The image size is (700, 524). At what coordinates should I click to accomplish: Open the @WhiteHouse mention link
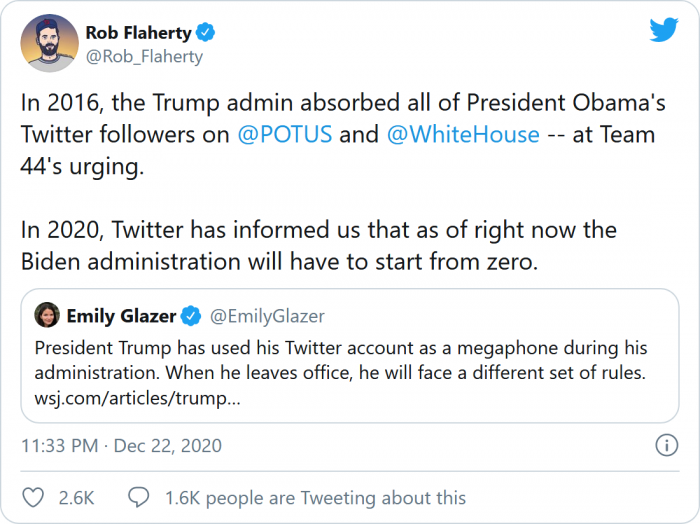pyautogui.click(x=462, y=135)
